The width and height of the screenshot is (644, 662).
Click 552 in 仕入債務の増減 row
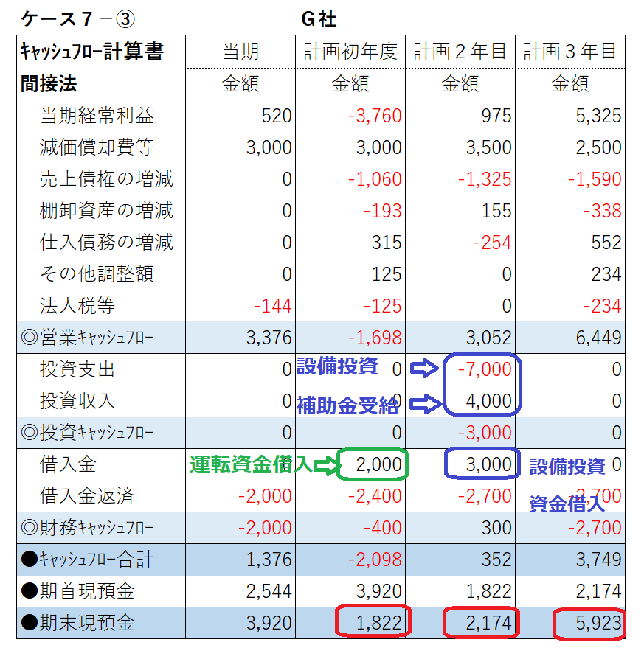(x=606, y=243)
